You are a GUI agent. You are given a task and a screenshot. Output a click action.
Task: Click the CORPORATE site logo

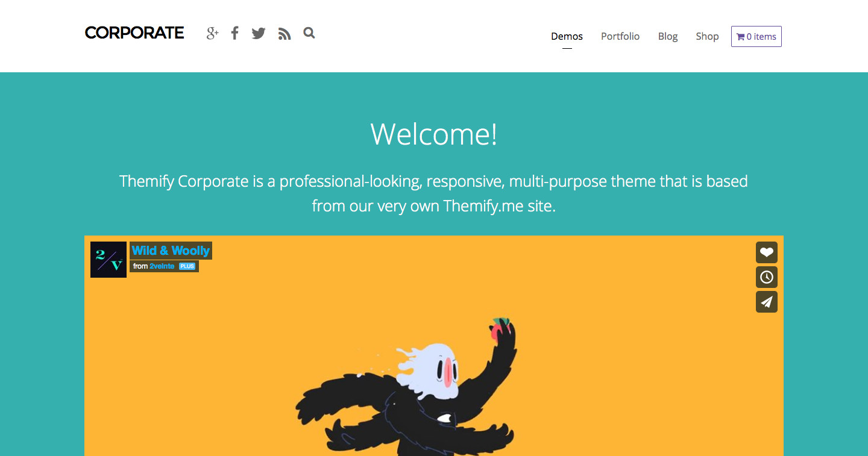(134, 33)
